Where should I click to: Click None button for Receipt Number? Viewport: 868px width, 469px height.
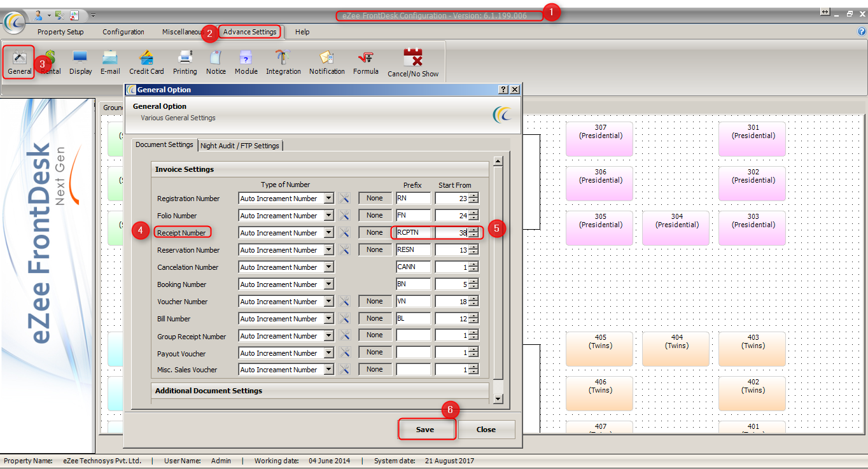click(x=375, y=232)
